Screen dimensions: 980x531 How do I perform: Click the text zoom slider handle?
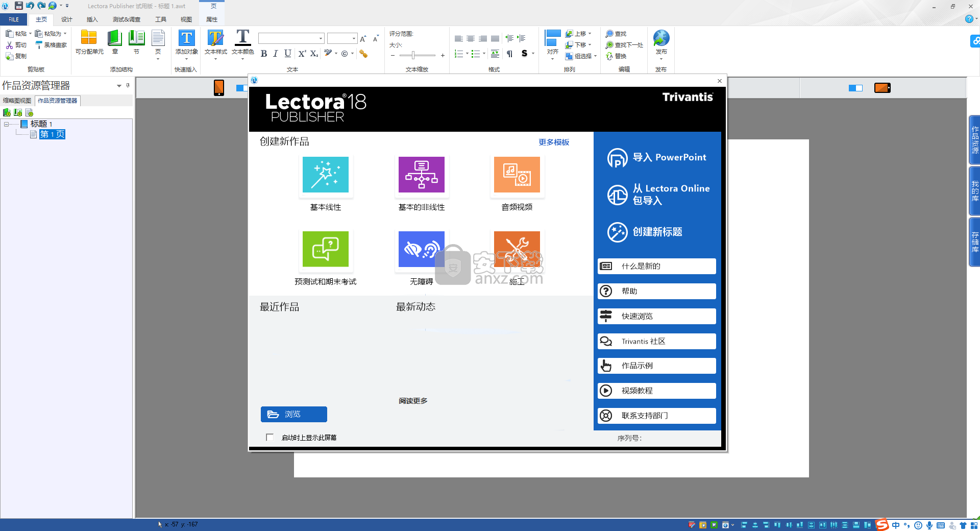(413, 55)
